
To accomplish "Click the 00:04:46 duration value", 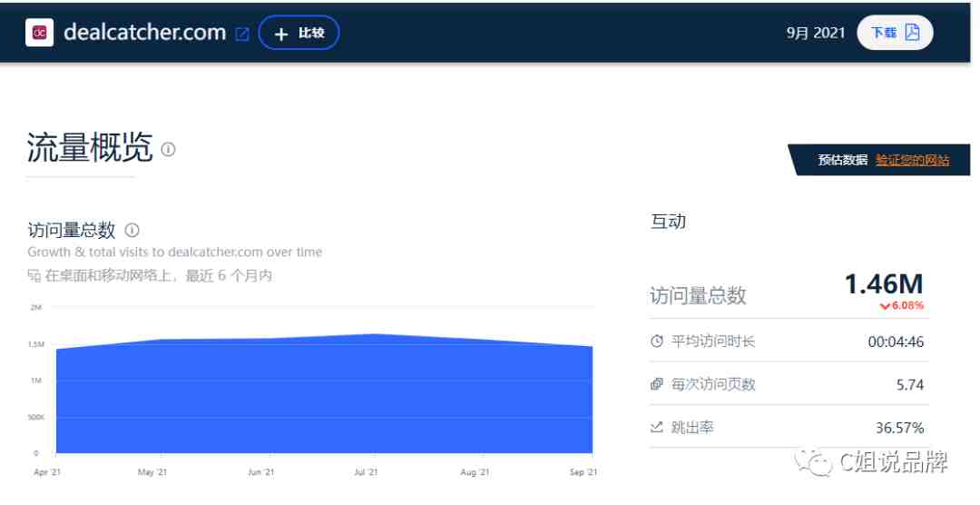I will coord(896,342).
